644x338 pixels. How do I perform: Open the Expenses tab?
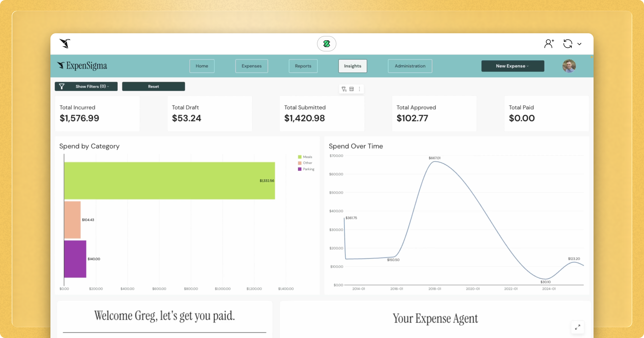251,66
